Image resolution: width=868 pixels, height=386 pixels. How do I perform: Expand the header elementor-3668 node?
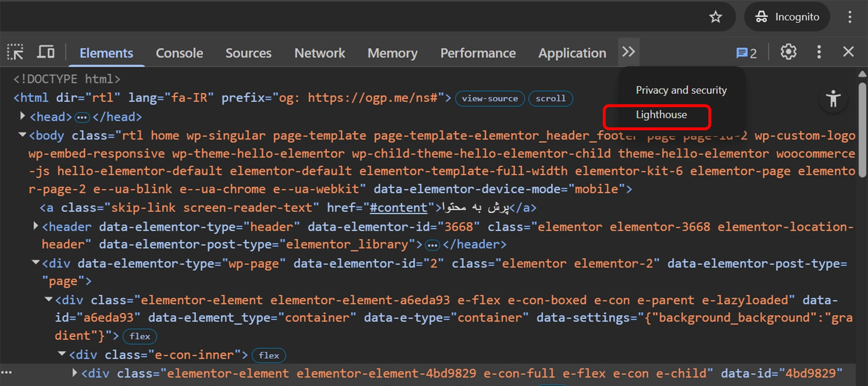tap(36, 226)
